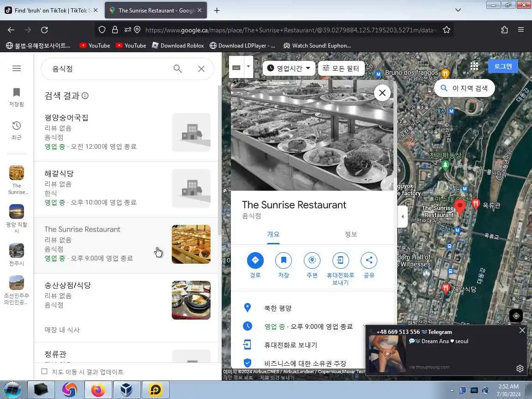Open the 송산상점/식당 search result
Viewport: 532px width, 399px height.
[x=126, y=307]
